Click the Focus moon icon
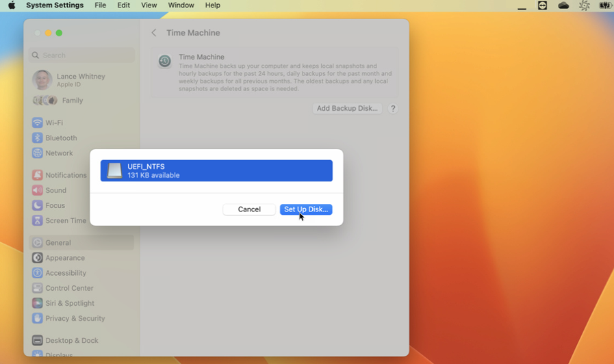The height and width of the screenshot is (364, 614). click(x=37, y=205)
